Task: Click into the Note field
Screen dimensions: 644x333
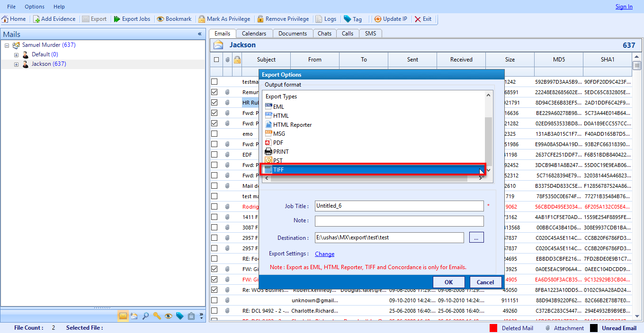Action: coord(399,221)
